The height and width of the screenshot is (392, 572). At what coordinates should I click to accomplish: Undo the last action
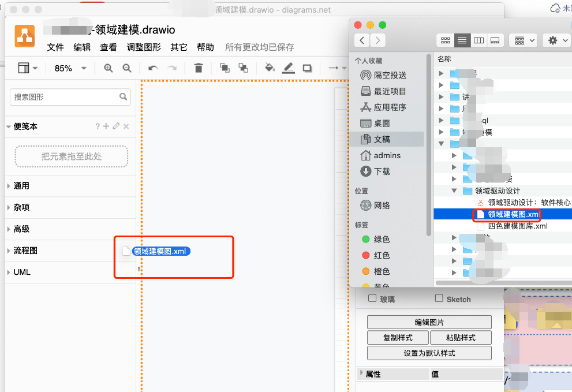tap(153, 68)
